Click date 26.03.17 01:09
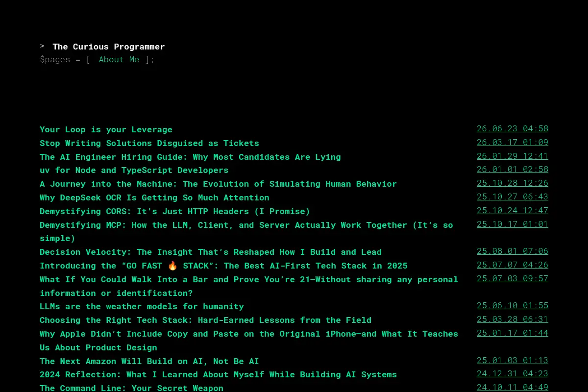The width and height of the screenshot is (588, 392). [513, 142]
